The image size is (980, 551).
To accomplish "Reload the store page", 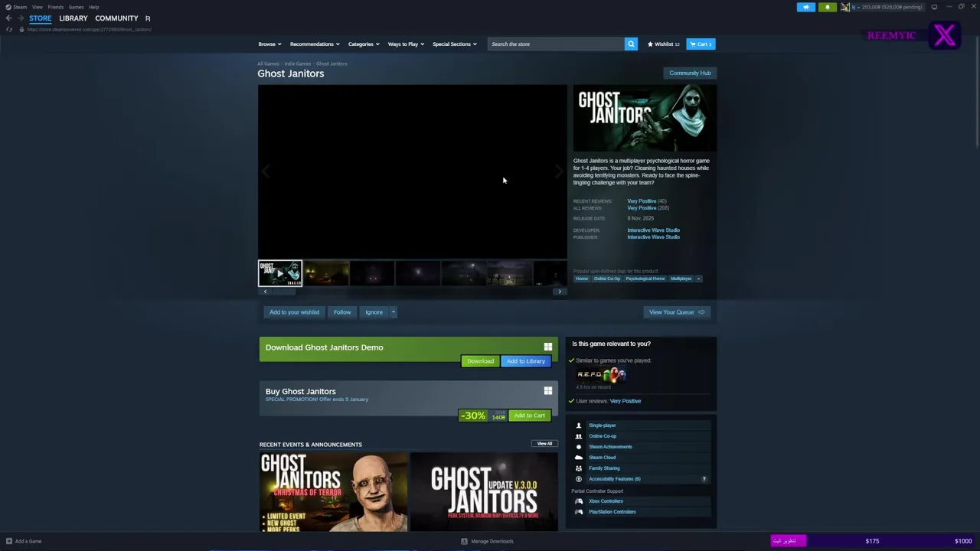I will point(8,30).
